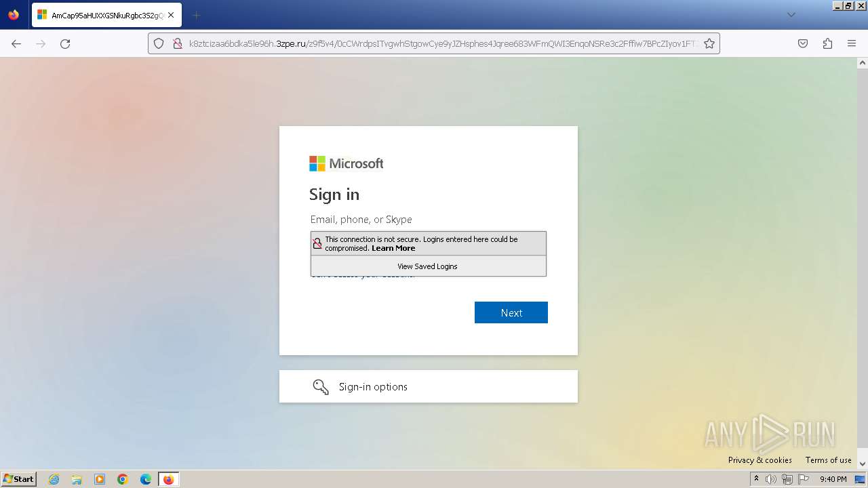
Task: Open File Explorer folder in taskbar
Action: point(77,479)
